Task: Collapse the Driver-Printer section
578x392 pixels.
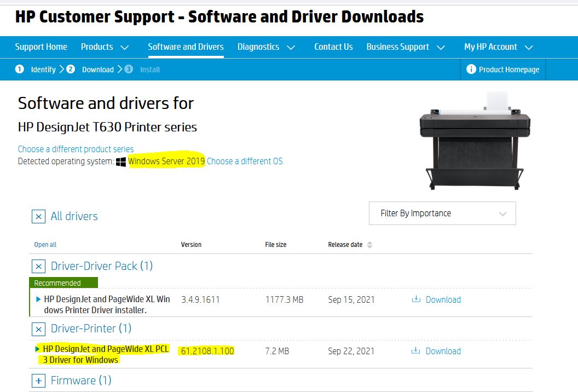Action: click(x=38, y=329)
